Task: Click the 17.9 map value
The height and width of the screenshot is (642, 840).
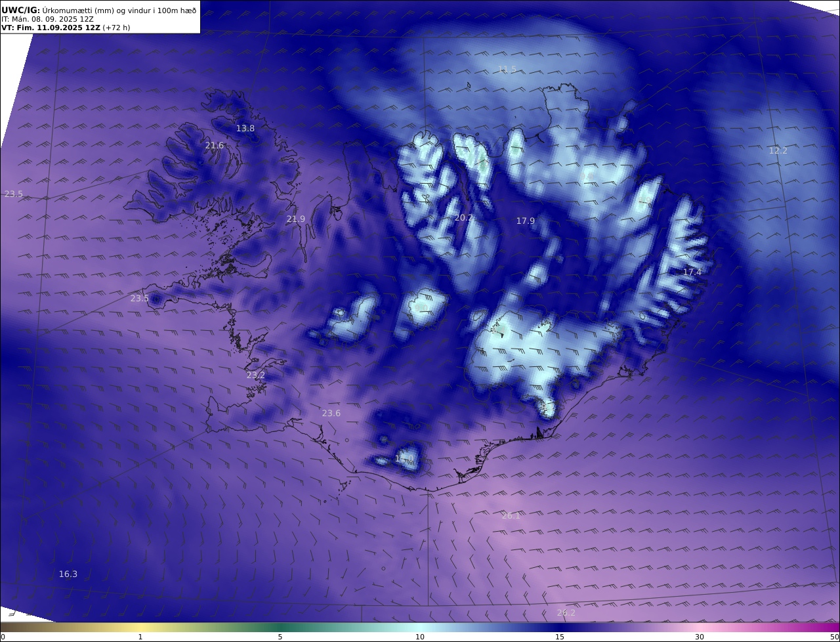Action: (x=526, y=221)
